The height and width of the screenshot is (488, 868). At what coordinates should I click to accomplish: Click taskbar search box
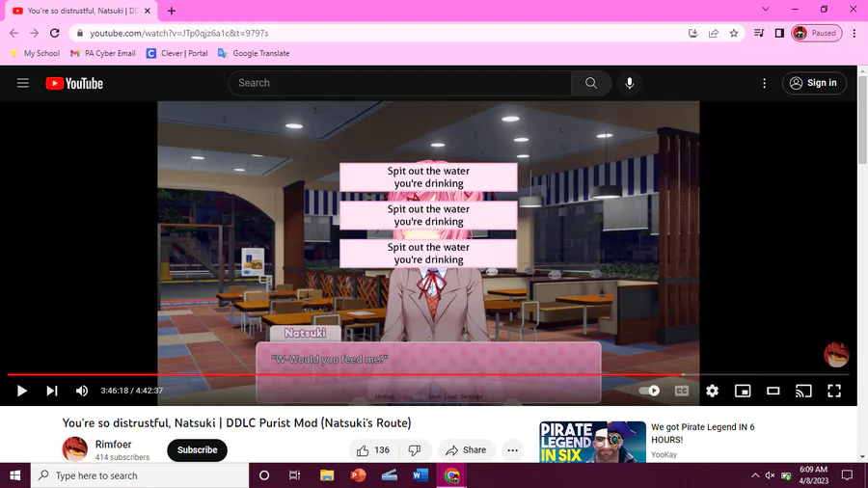tap(140, 475)
